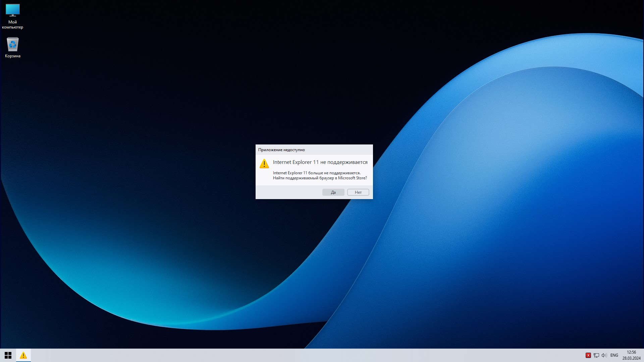Viewport: 644px width, 362px height.
Task: Open the network status tray icon
Action: [x=596, y=355]
